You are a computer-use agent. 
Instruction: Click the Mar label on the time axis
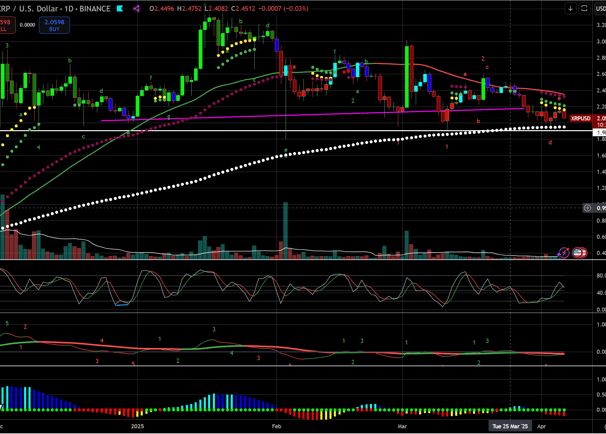402,426
